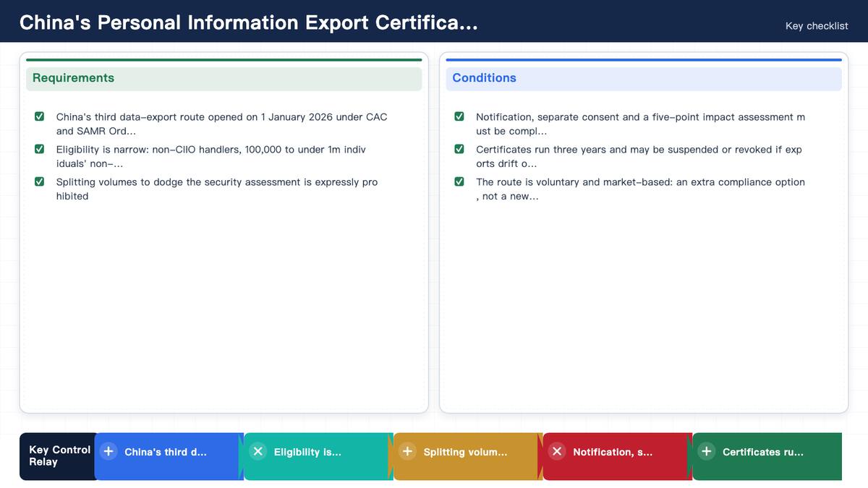The width and height of the screenshot is (868, 488).
Task: Select the teal Eligibility is... relay step
Action: coord(318,456)
